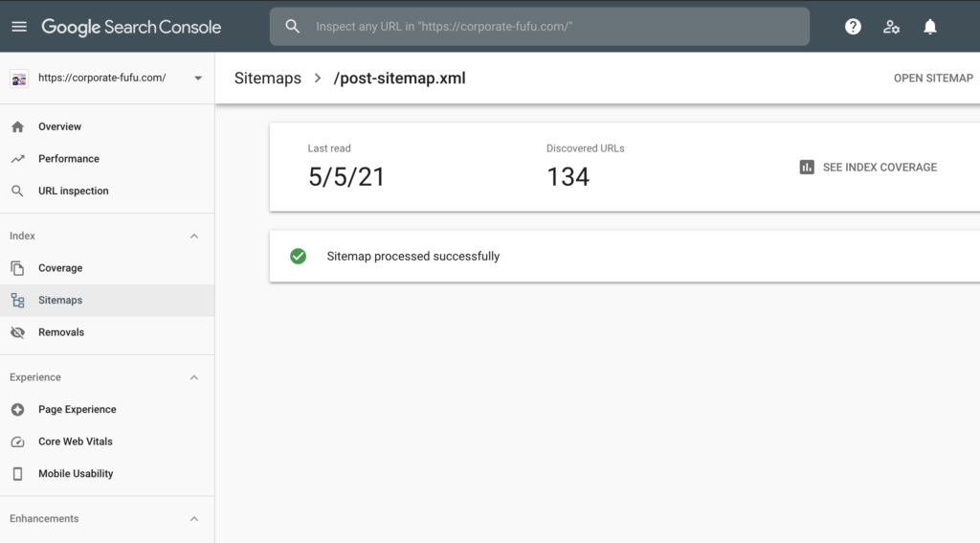The width and height of the screenshot is (980, 543).
Task: Open the property selector dropdown arrow
Action: (198, 79)
